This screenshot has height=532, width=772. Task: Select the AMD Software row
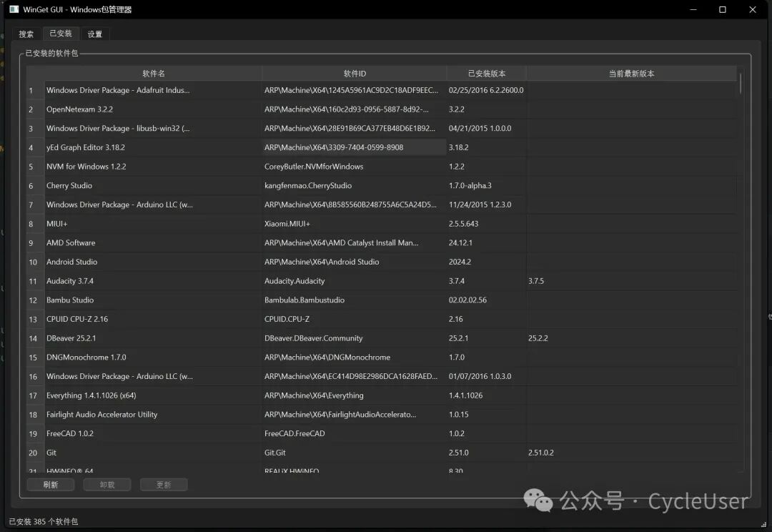(382, 243)
